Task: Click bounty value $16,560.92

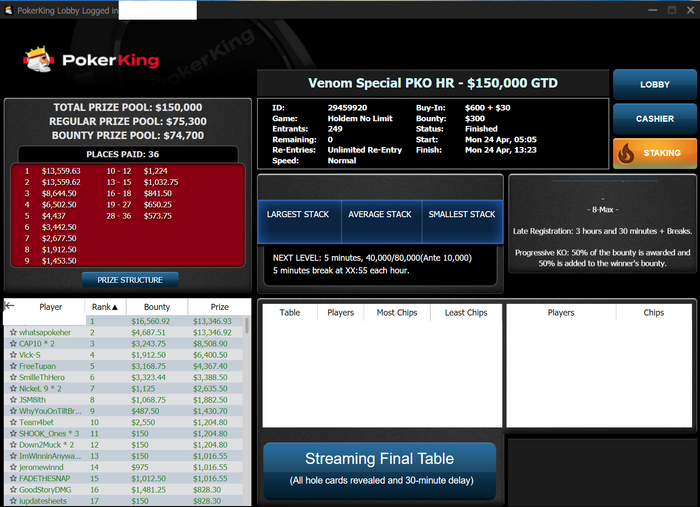Action: (150, 321)
